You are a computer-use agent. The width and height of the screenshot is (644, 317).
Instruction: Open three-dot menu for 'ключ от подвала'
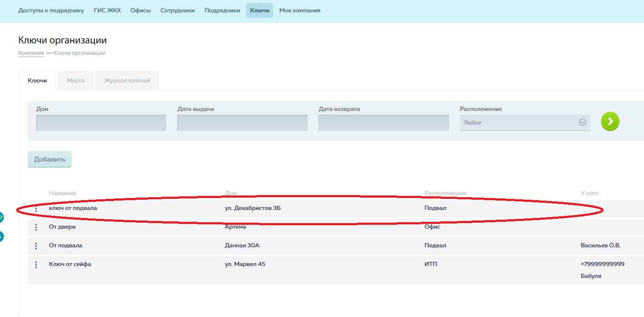pyautogui.click(x=36, y=209)
